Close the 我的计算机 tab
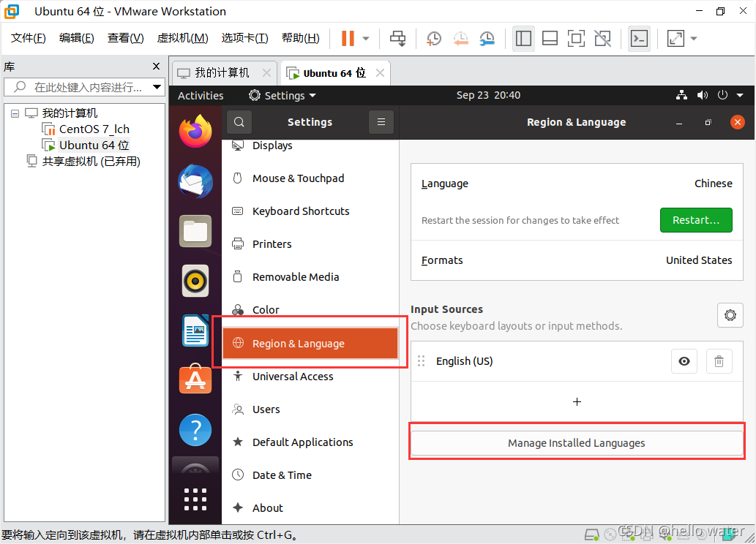The width and height of the screenshot is (756, 544). click(266, 73)
